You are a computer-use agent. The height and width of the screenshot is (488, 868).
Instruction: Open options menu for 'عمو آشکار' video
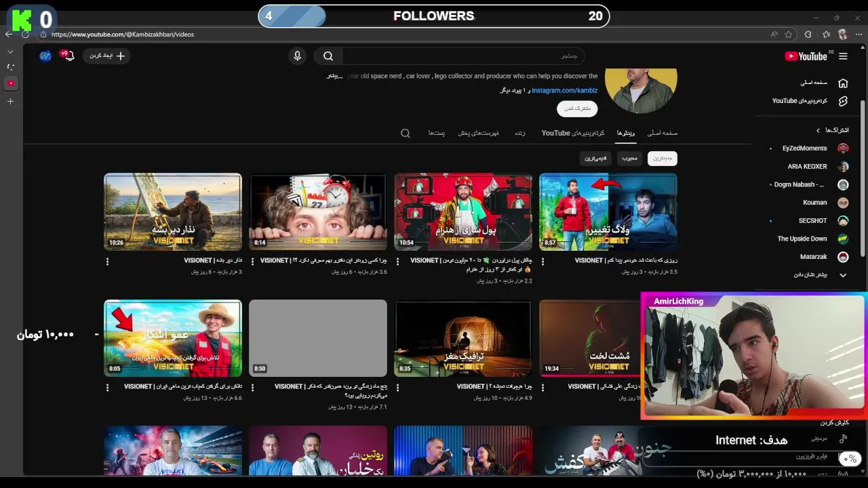click(x=107, y=387)
